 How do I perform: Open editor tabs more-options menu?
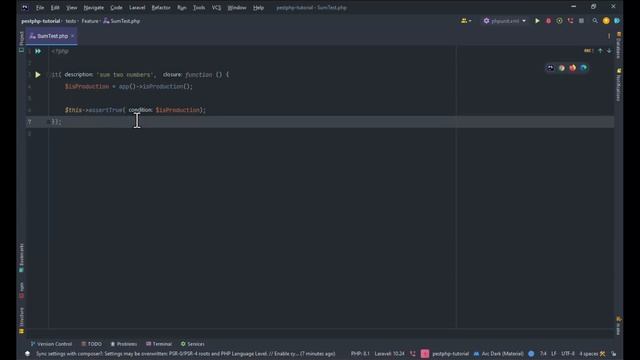point(609,36)
